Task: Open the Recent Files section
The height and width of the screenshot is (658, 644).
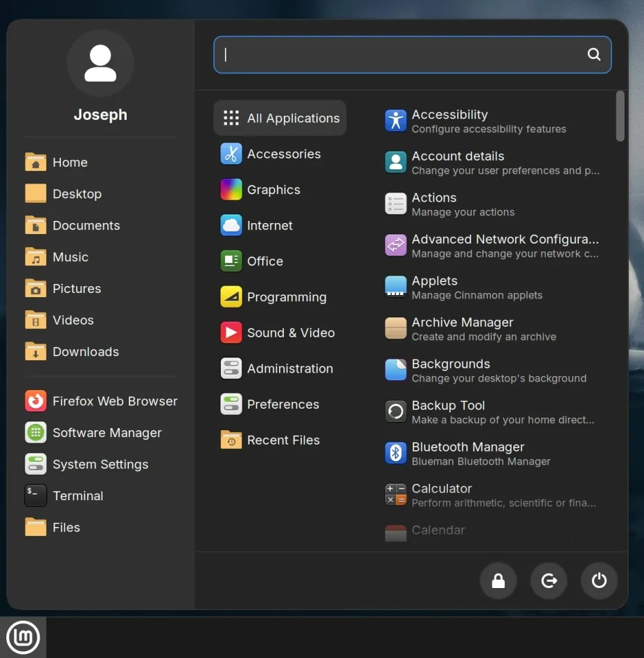Action: click(x=283, y=440)
